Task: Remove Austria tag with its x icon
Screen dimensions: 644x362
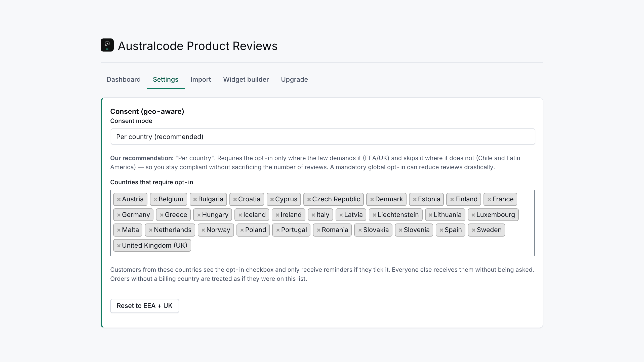Action: [x=119, y=199]
